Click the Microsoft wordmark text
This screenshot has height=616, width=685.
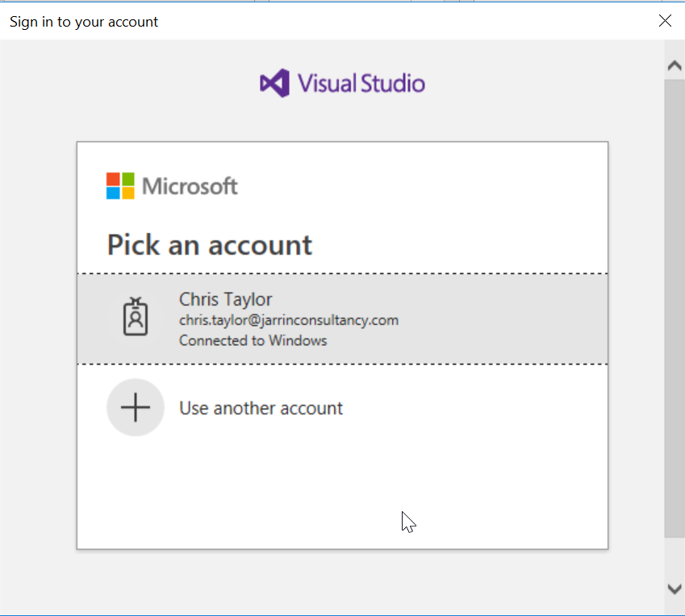(x=190, y=186)
